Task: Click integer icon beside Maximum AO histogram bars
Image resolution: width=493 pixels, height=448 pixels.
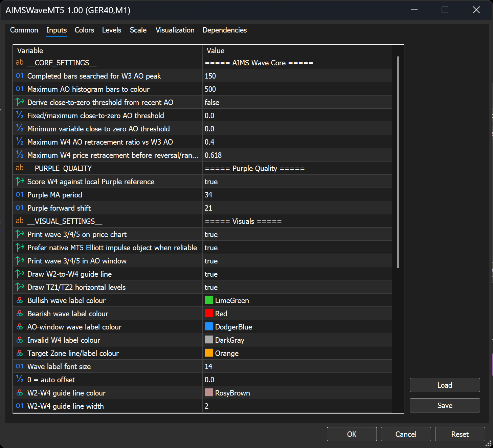Action: click(x=20, y=89)
